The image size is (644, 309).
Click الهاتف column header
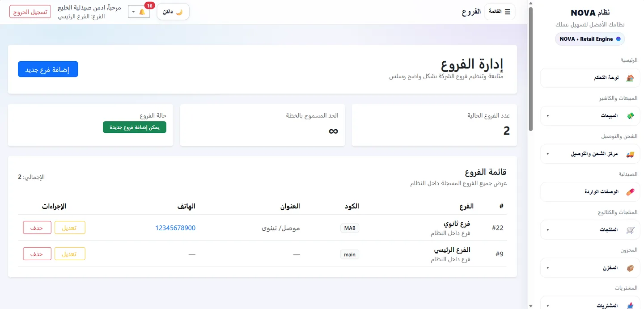(185, 206)
